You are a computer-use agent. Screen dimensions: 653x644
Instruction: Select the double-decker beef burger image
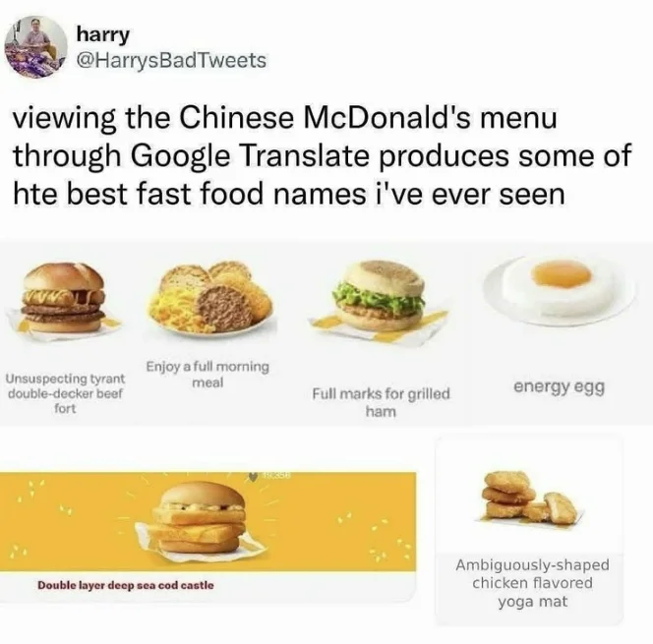click(63, 298)
